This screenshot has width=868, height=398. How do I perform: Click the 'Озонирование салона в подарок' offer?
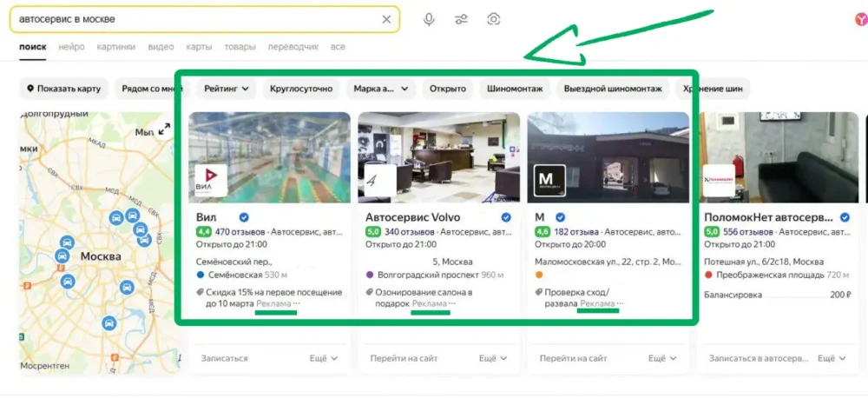(419, 298)
